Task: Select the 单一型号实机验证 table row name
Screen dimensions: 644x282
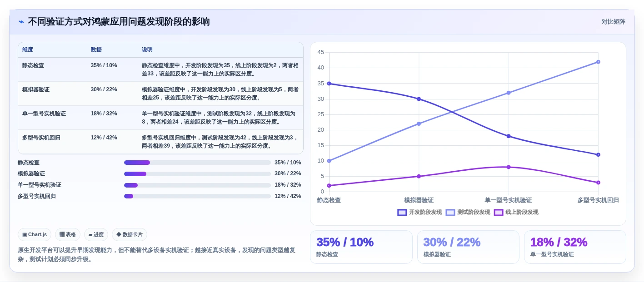Action: point(44,114)
